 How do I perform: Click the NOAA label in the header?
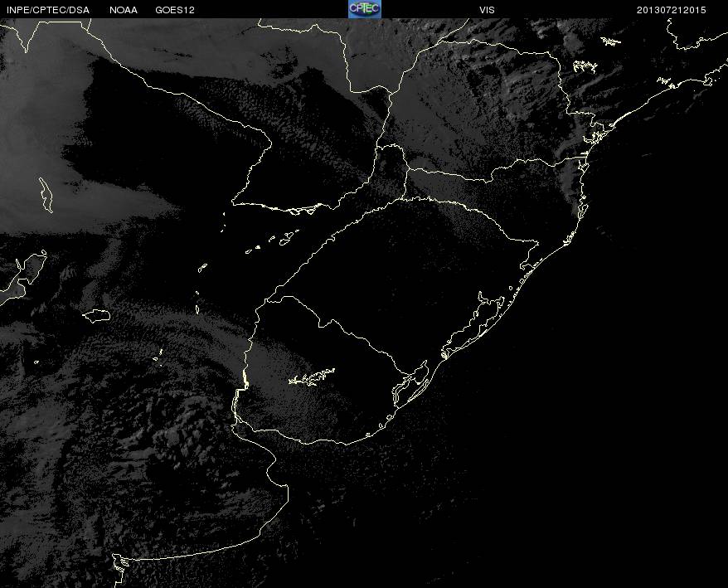click(x=124, y=10)
